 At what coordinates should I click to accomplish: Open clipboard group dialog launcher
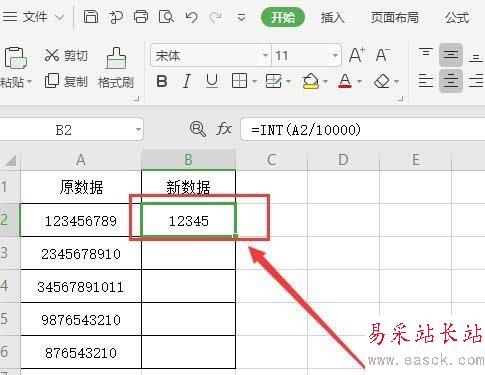click(x=136, y=99)
